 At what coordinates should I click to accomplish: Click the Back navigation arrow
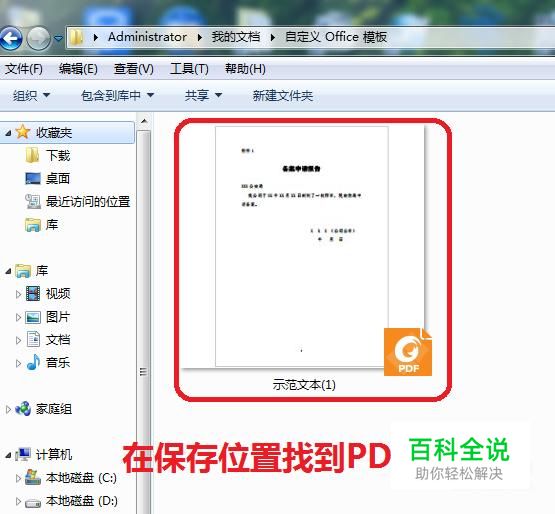coord(11,38)
